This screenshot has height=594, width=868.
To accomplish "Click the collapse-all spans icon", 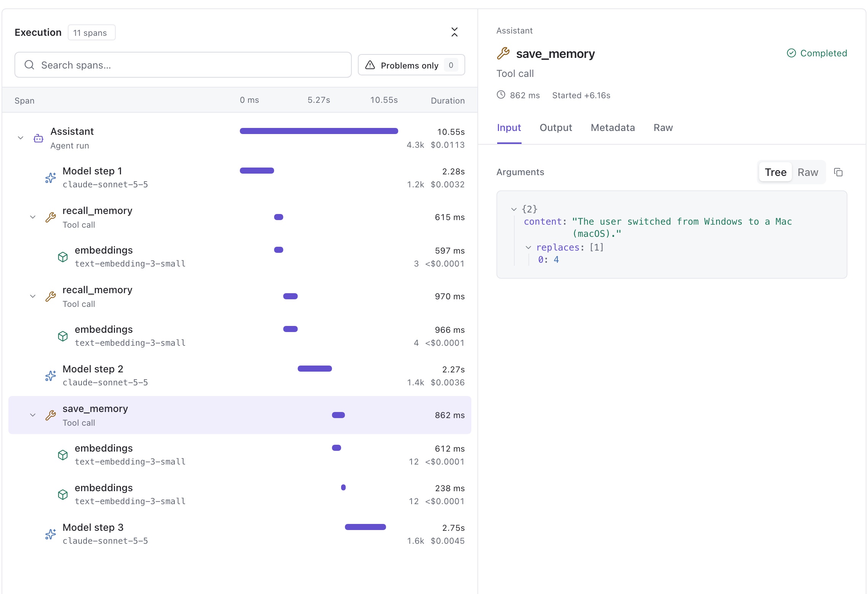I will point(454,32).
